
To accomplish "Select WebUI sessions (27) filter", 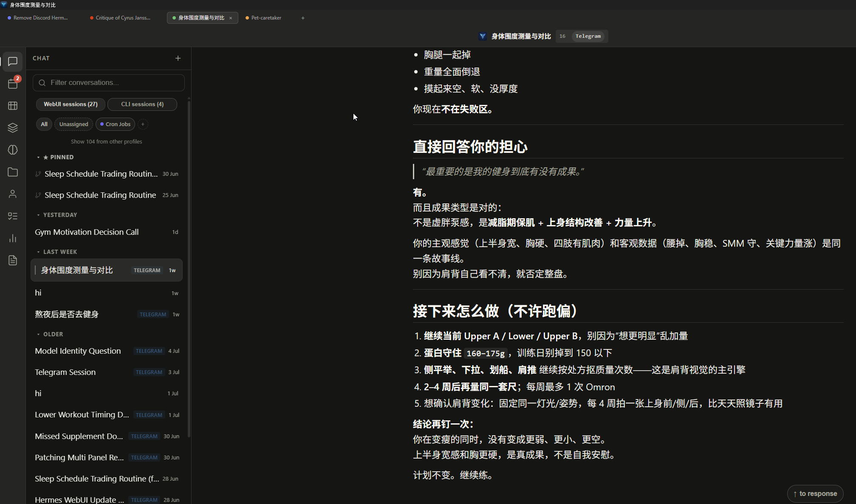I will pos(71,104).
